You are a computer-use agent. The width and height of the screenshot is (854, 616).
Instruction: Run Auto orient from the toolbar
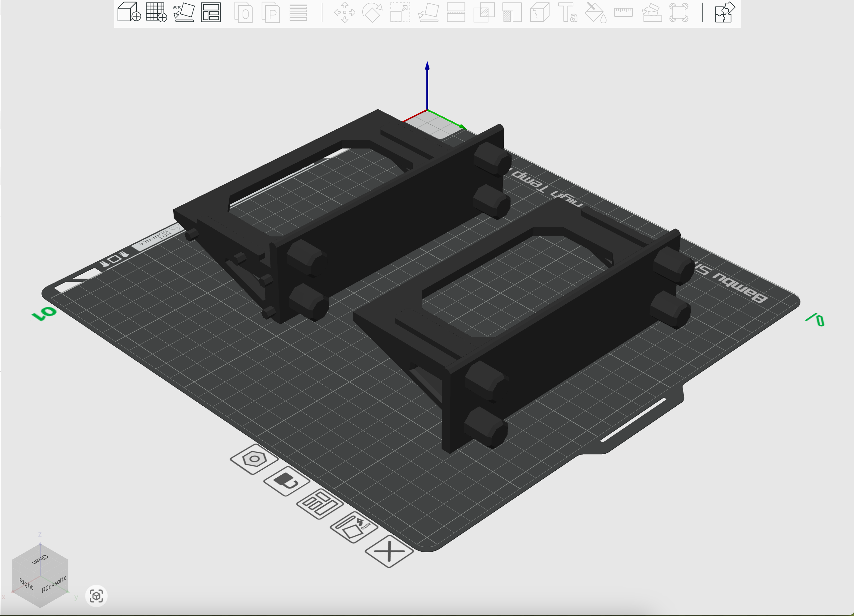click(184, 12)
